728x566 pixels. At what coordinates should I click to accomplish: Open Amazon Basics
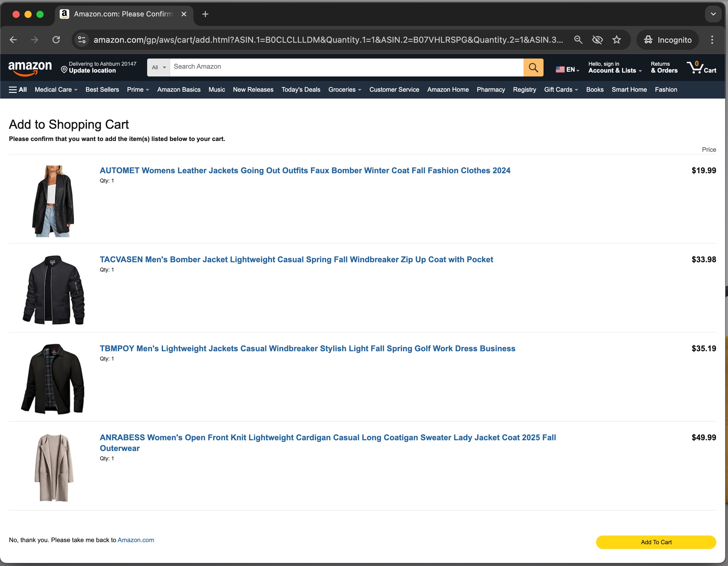pyautogui.click(x=179, y=89)
